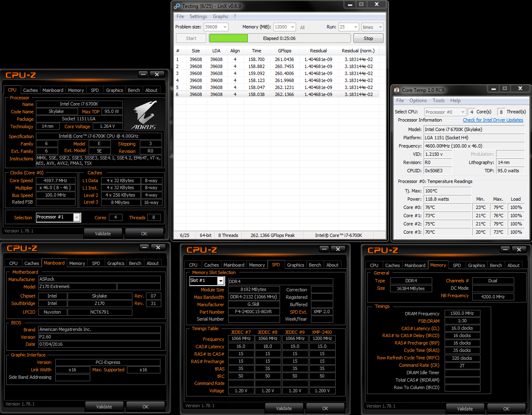Minimize the LinX window
This screenshot has width=532, height=415.
tap(350, 5)
